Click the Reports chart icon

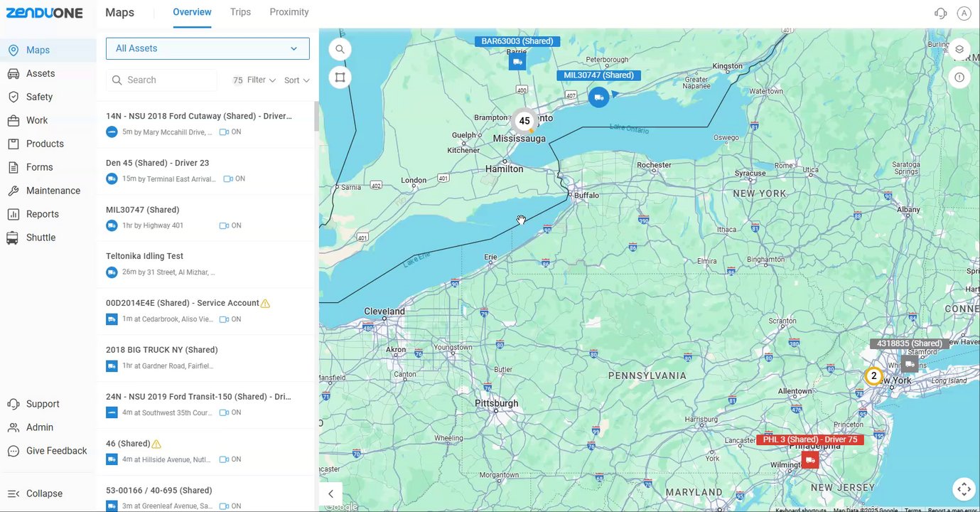(13, 214)
